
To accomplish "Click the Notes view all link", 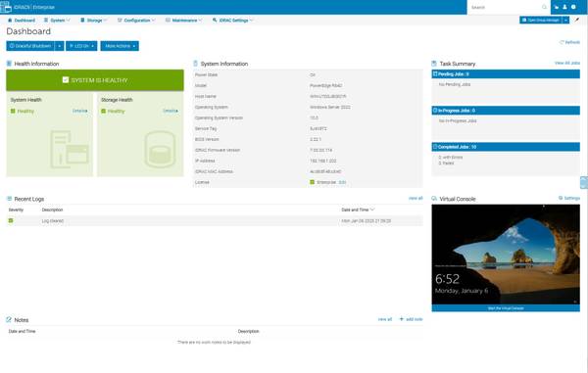I will point(385,319).
